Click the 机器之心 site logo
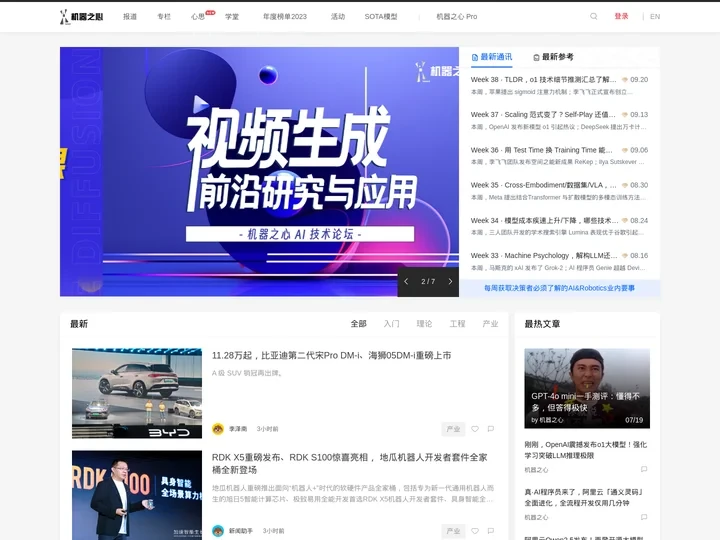The image size is (720, 540). [81, 17]
